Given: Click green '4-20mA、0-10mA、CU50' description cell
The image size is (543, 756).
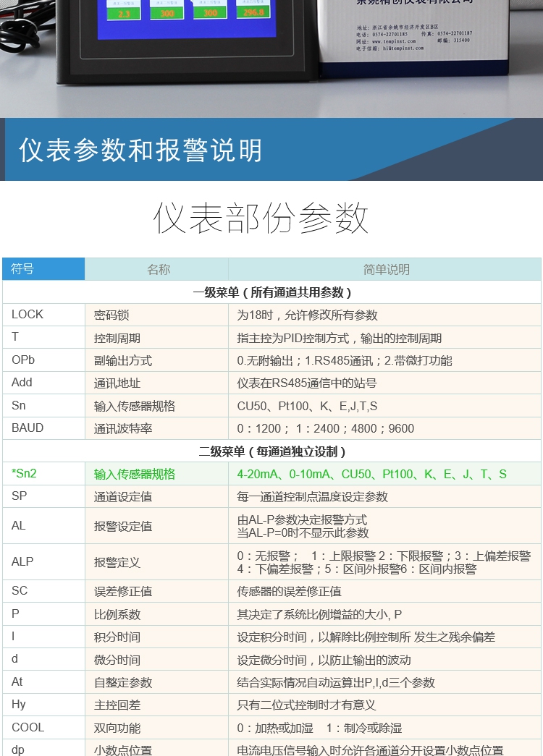Looking at the screenshot, I should click(x=384, y=474).
